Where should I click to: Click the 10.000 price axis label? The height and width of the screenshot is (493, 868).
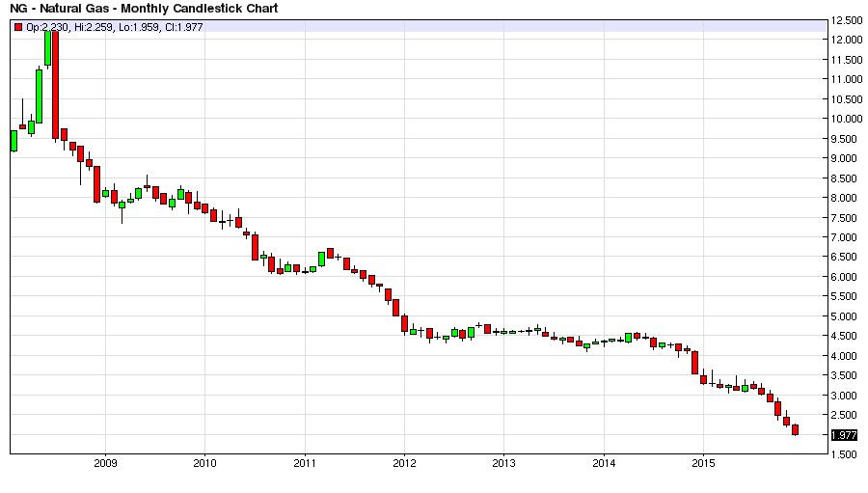pyautogui.click(x=847, y=119)
